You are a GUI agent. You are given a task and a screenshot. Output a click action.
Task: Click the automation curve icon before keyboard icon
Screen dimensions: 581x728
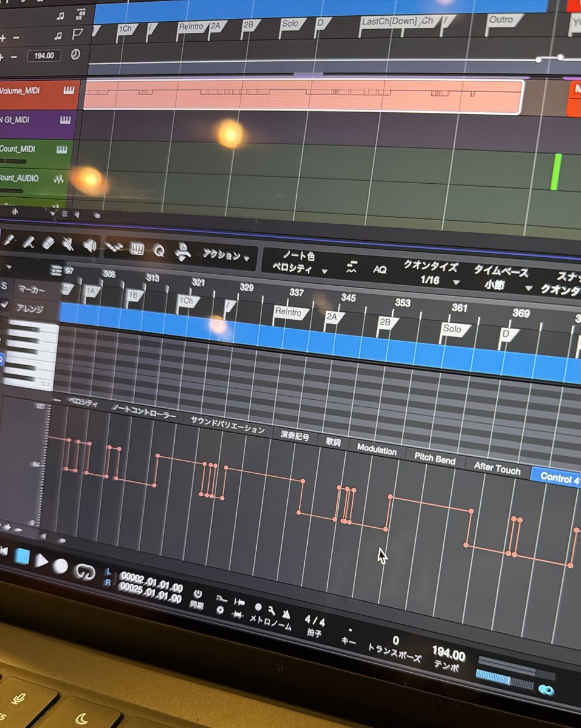click(114, 247)
